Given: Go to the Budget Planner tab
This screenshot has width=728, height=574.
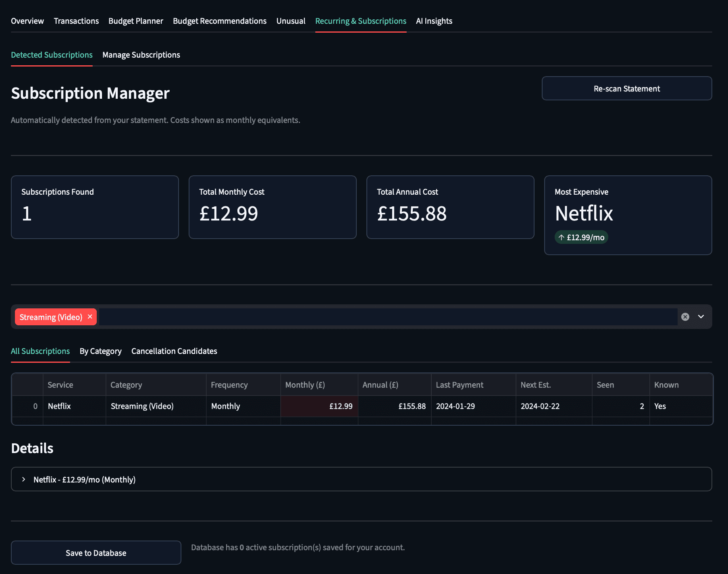Looking at the screenshot, I should pyautogui.click(x=136, y=21).
